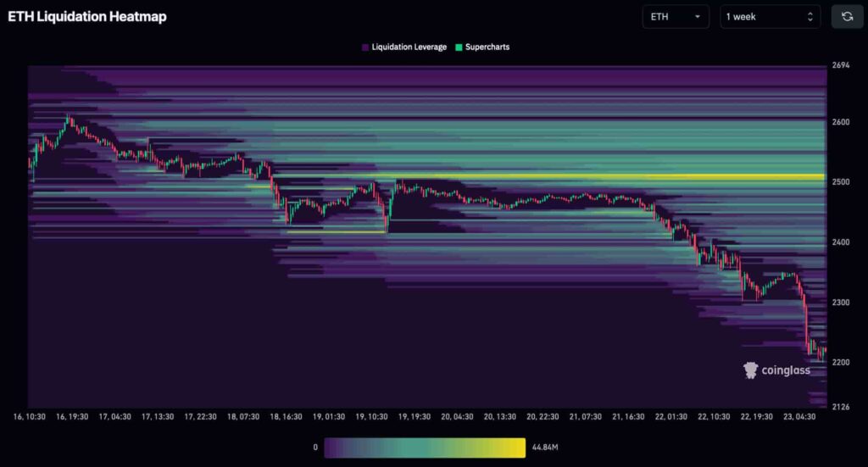Hide the Liquidation Leverage series label
This screenshot has width=868, height=467.
(x=409, y=47)
